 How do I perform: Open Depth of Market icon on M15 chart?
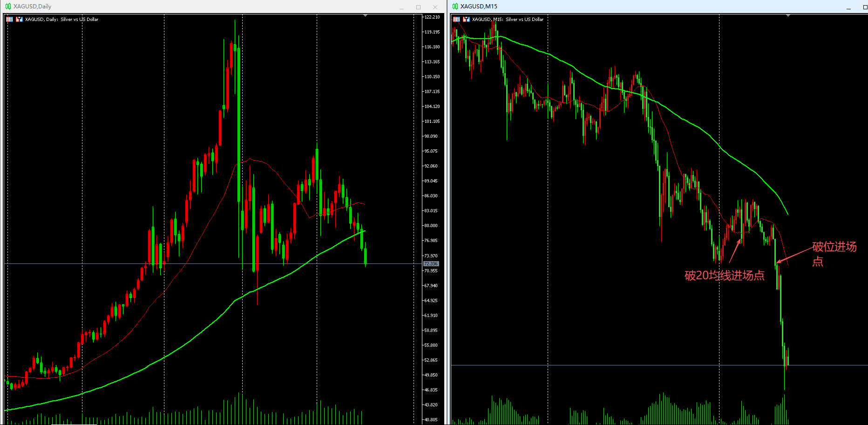(x=466, y=20)
